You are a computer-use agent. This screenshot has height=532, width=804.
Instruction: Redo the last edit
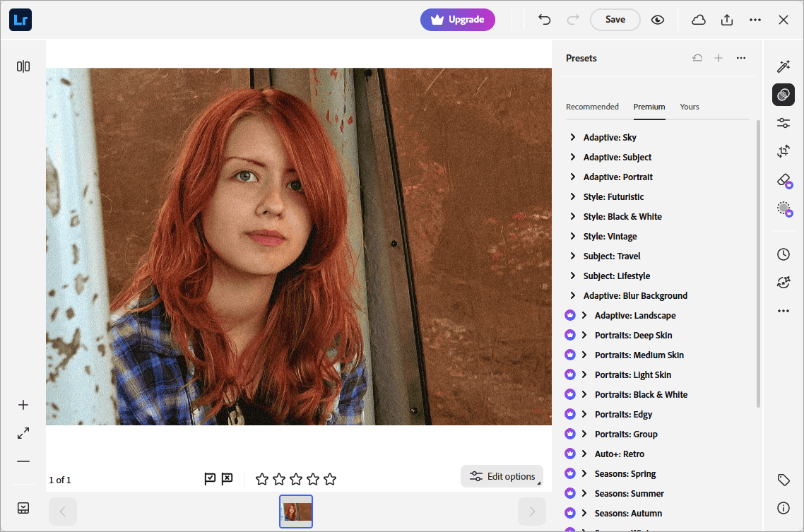point(573,20)
